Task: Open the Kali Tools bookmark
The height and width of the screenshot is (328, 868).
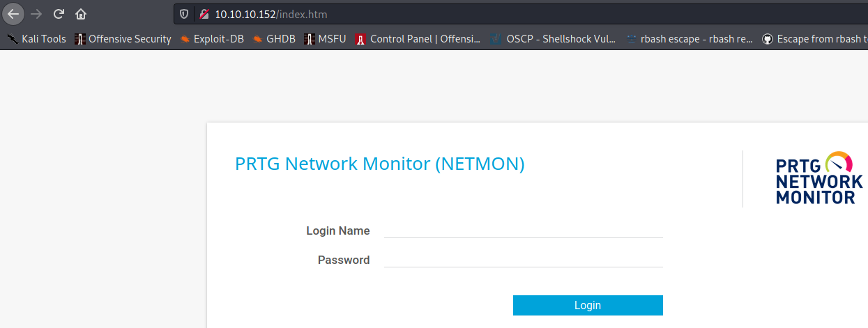Action: (x=36, y=39)
